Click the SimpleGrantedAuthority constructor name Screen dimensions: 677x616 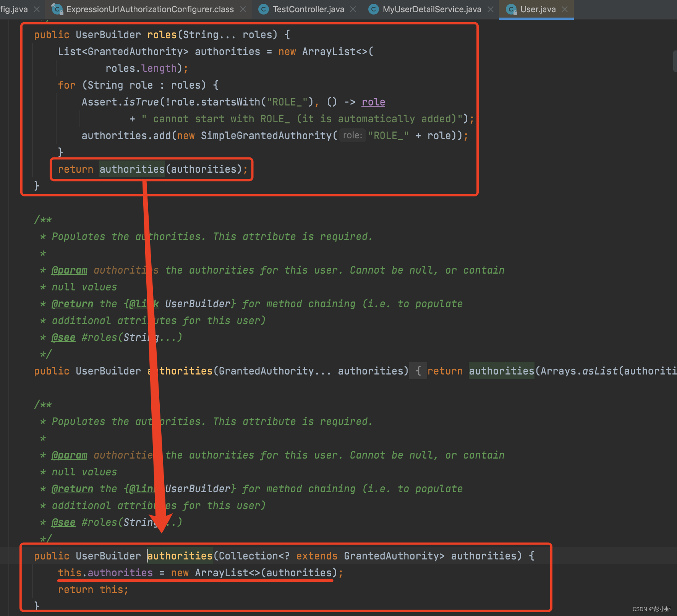click(x=266, y=136)
